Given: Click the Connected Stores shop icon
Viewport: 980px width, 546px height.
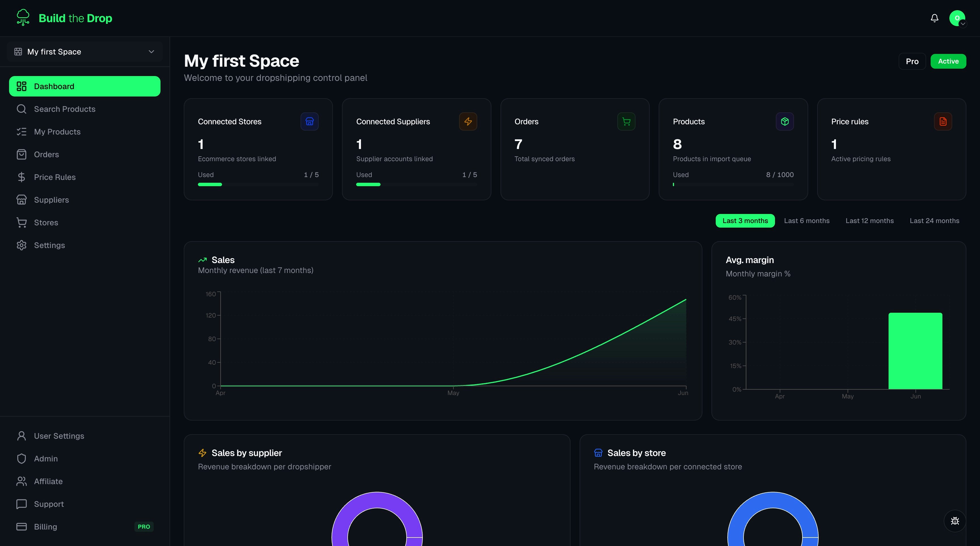Looking at the screenshot, I should [x=309, y=121].
